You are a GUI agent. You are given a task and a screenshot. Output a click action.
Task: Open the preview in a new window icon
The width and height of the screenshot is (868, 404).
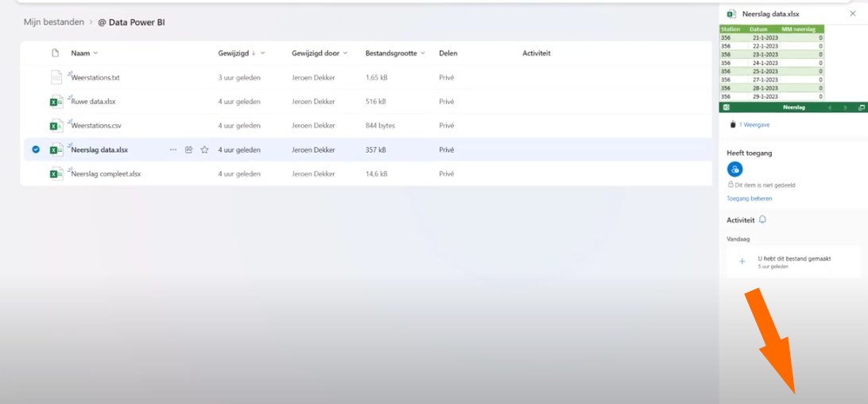coord(862,107)
